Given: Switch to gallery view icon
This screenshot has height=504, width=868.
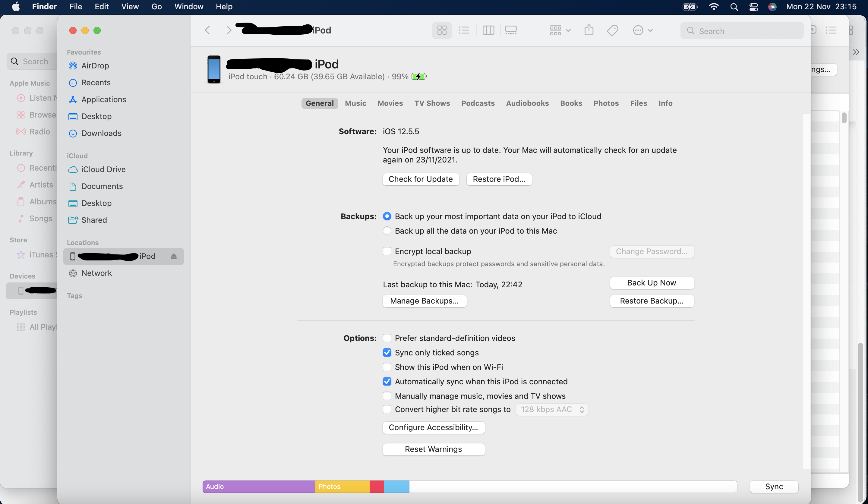Looking at the screenshot, I should [x=511, y=30].
